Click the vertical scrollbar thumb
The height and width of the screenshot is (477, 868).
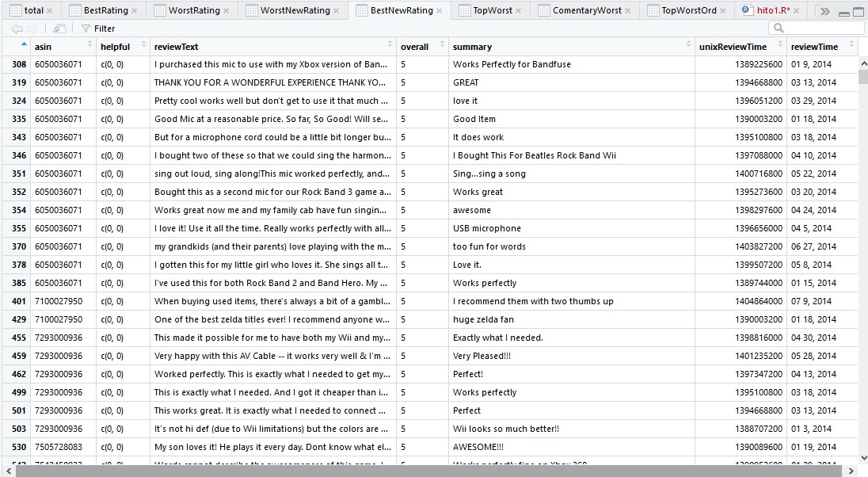(862, 78)
